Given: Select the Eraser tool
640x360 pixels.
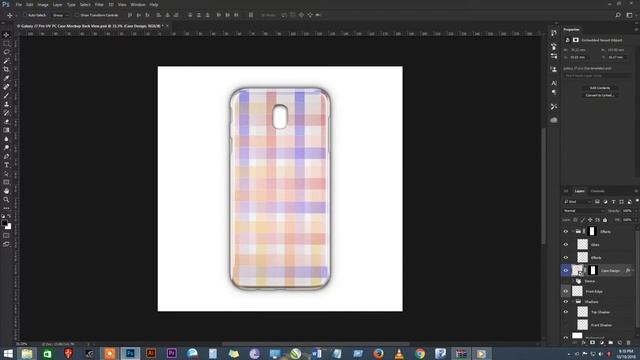Looking at the screenshot, I should coord(6,121).
